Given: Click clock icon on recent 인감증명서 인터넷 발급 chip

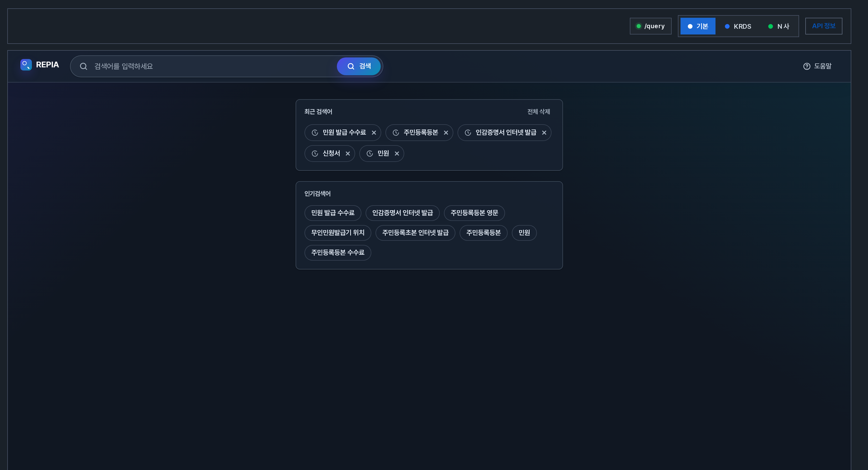Looking at the screenshot, I should point(468,133).
